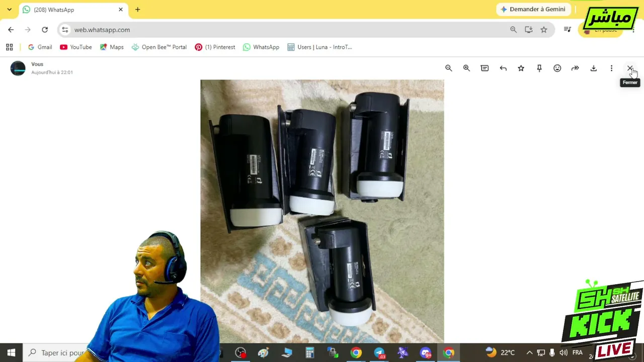This screenshot has height=362, width=644.
Task: Open the (1) Pinterest bookmark
Action: click(215, 47)
